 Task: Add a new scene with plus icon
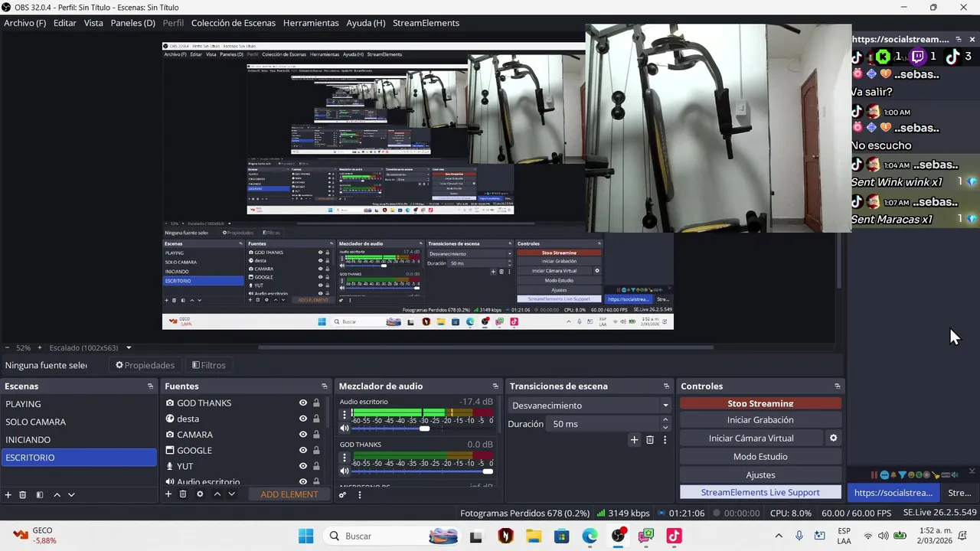point(8,495)
